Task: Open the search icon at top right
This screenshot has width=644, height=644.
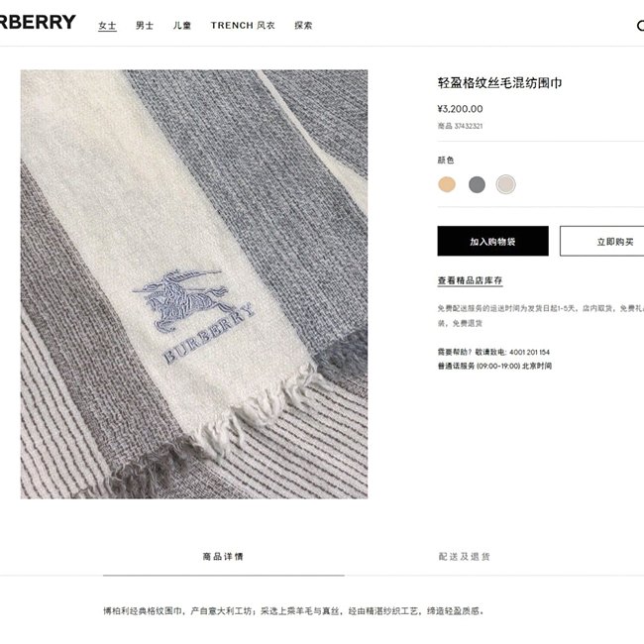Action: click(640, 26)
